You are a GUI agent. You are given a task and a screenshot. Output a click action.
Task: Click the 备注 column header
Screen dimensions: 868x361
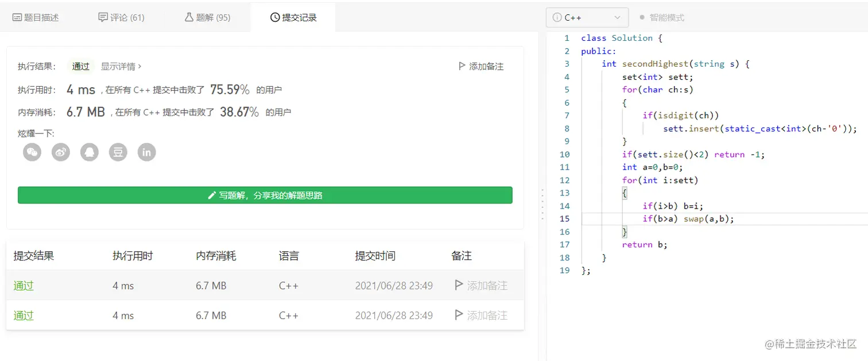[x=462, y=256]
